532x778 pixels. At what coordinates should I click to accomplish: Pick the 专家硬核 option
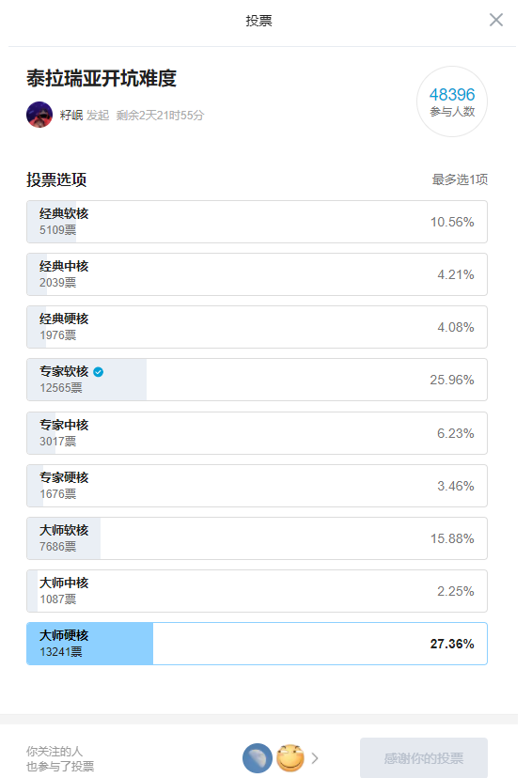point(257,486)
